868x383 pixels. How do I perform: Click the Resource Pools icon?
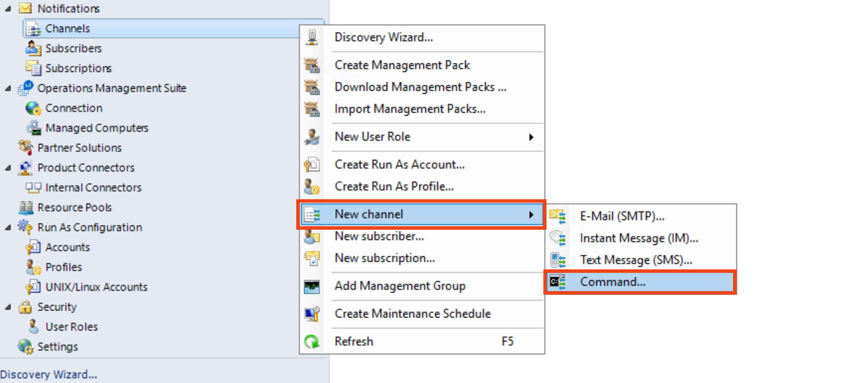[26, 208]
